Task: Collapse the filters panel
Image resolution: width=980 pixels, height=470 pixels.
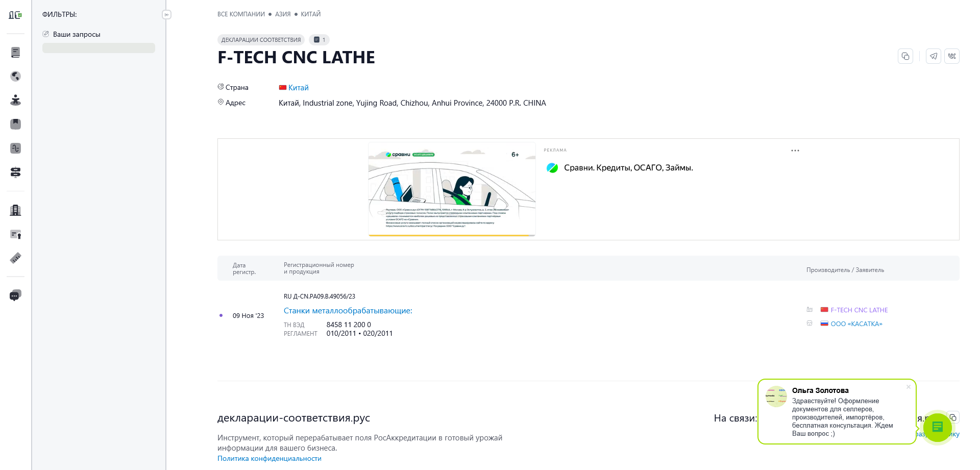Action: [166, 15]
